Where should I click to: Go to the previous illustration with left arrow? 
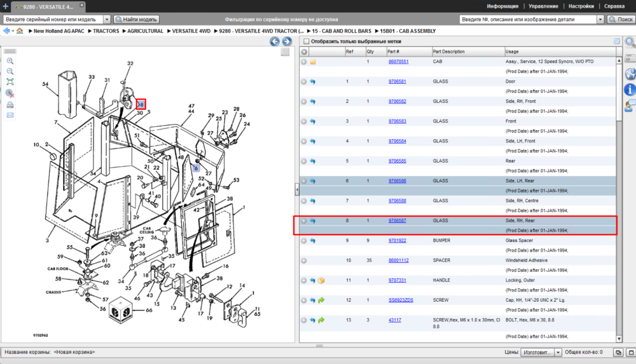tap(275, 41)
